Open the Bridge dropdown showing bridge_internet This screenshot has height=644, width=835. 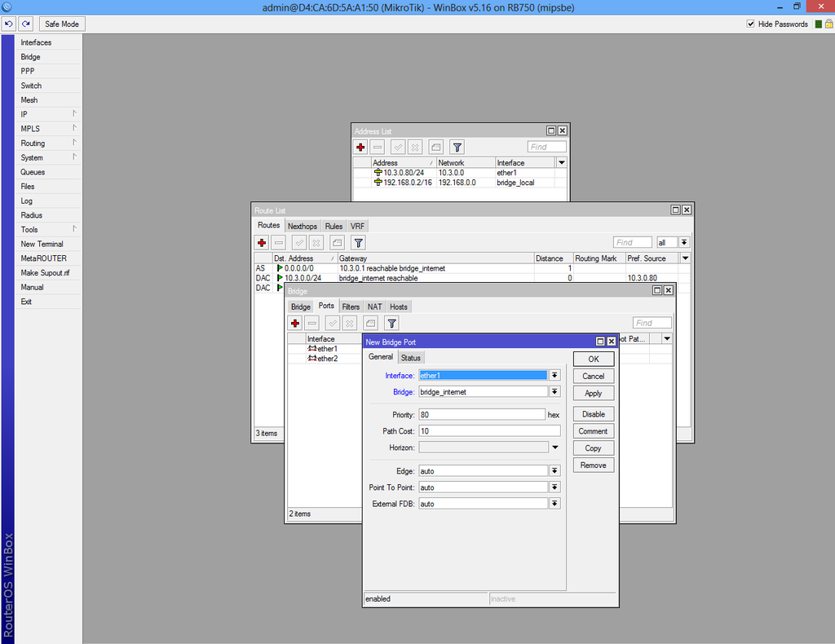point(554,392)
